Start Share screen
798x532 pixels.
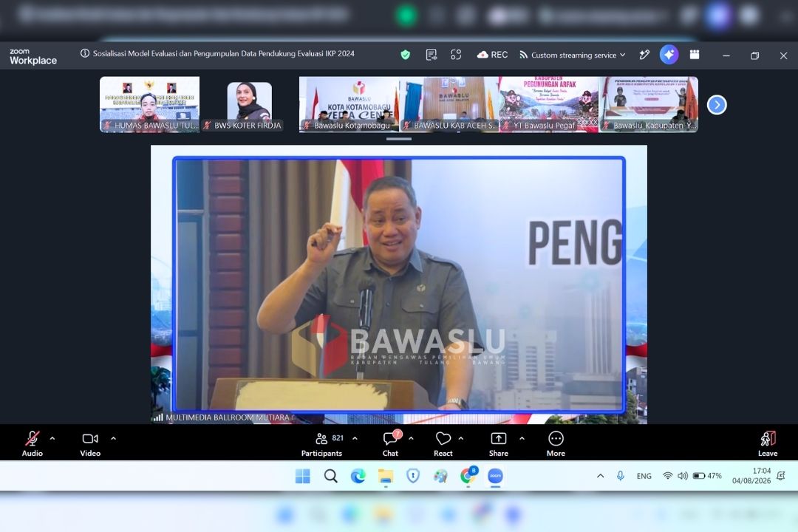(x=498, y=443)
